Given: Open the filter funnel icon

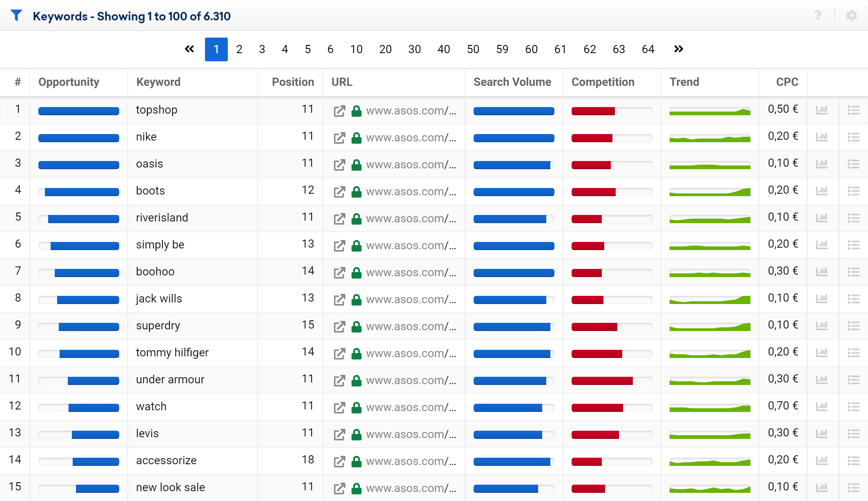Looking at the screenshot, I should point(16,16).
